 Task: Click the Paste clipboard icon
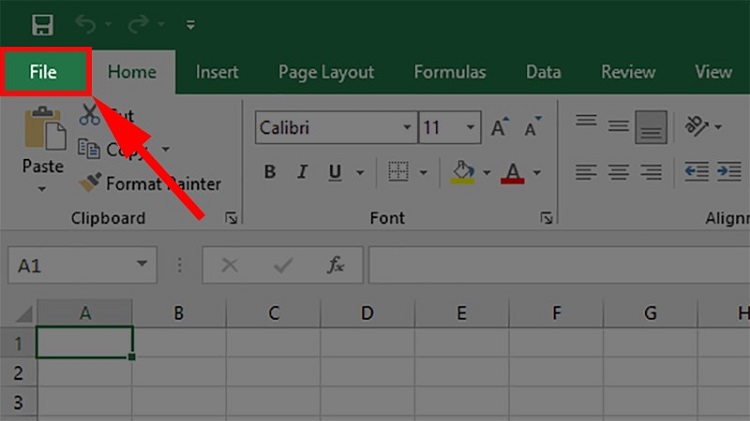45,128
